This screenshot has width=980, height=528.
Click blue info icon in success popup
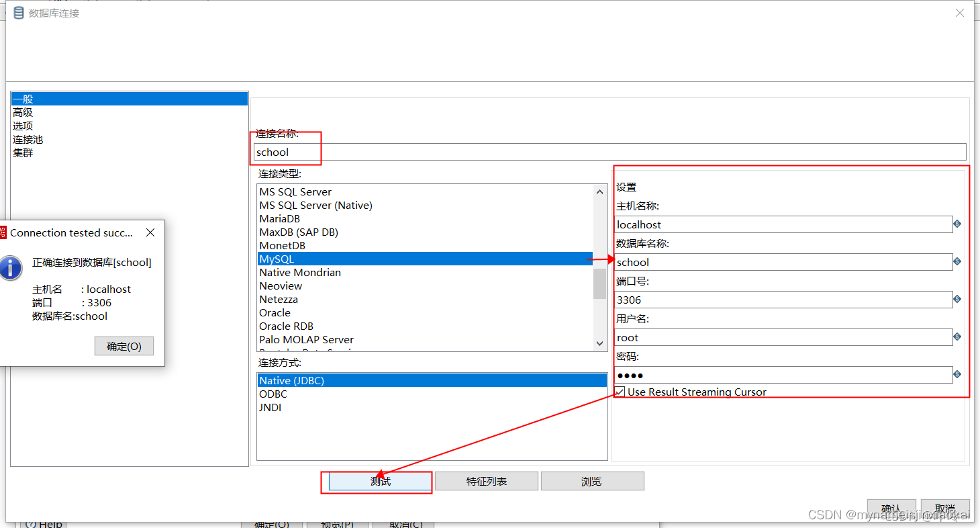(x=10, y=267)
